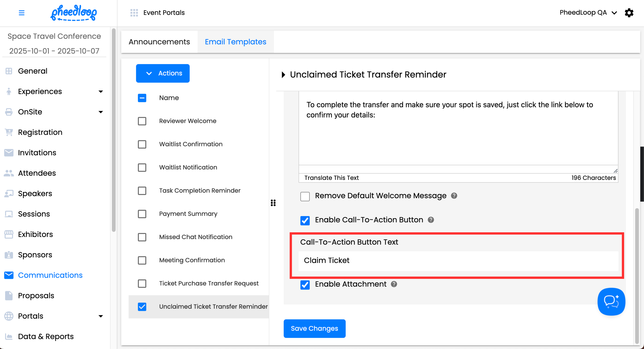
Task: Click help icon beside Remove Default Welcome Message
Action: pos(454,195)
